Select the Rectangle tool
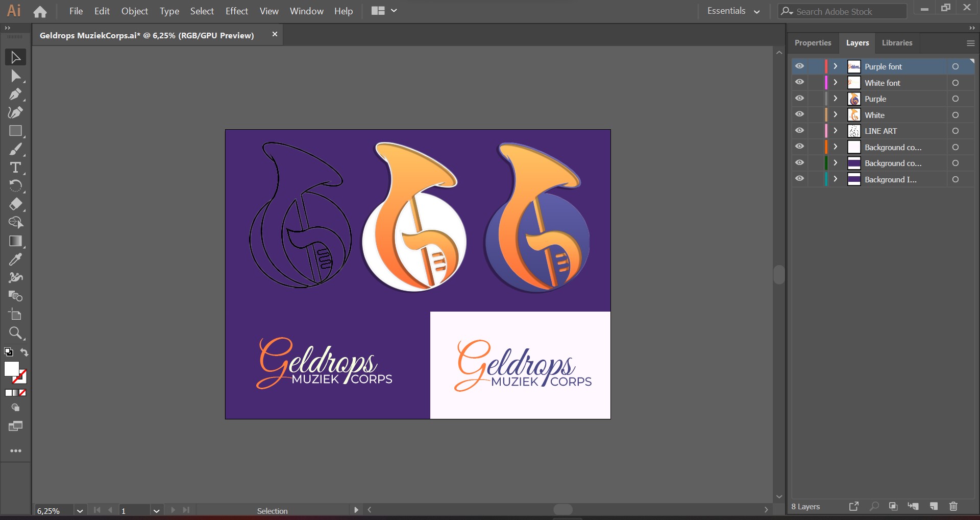The width and height of the screenshot is (980, 520). point(15,131)
